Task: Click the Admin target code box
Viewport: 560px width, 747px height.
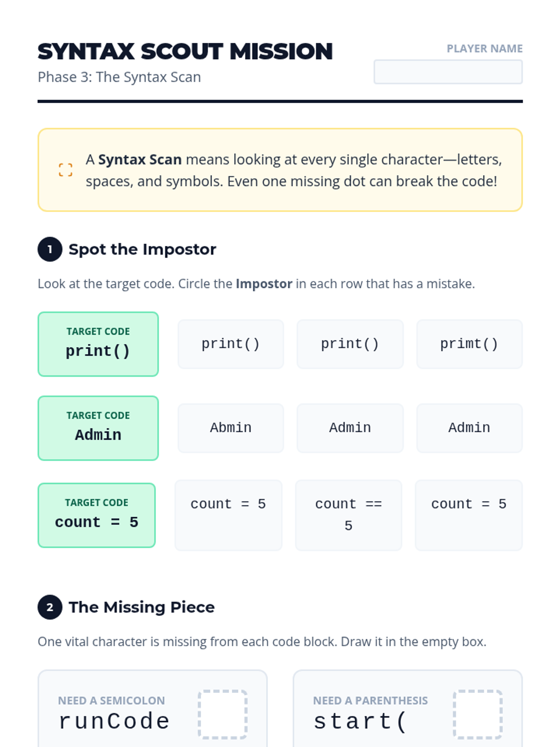Action: pyautogui.click(x=98, y=428)
